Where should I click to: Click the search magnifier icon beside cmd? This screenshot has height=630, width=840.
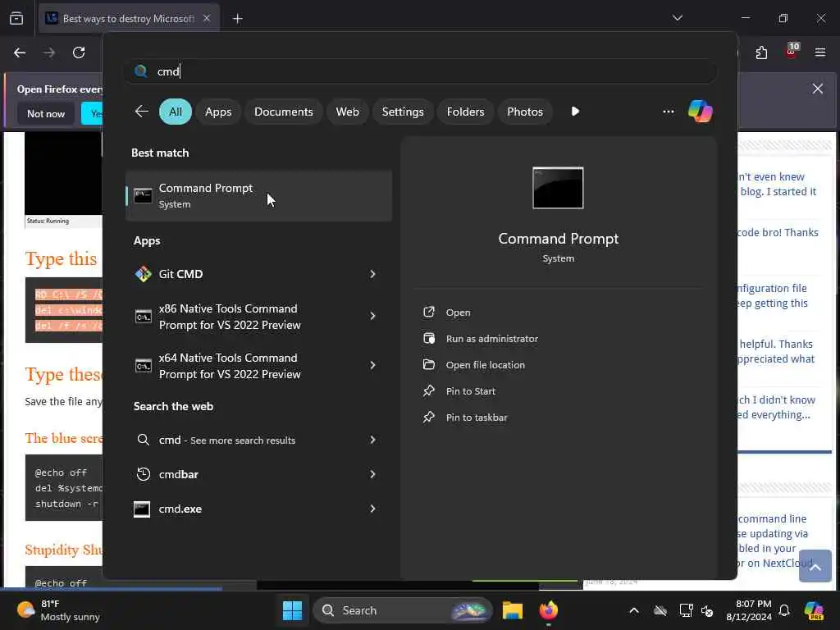click(x=141, y=71)
